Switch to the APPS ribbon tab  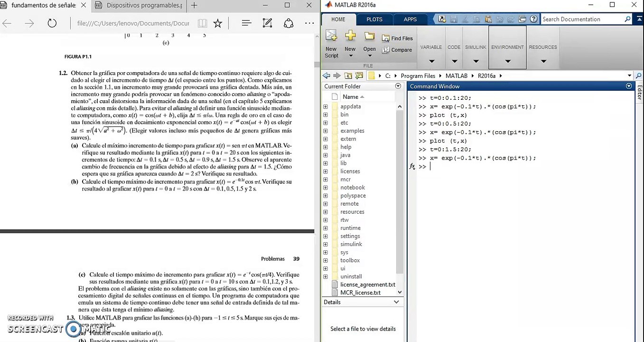410,19
